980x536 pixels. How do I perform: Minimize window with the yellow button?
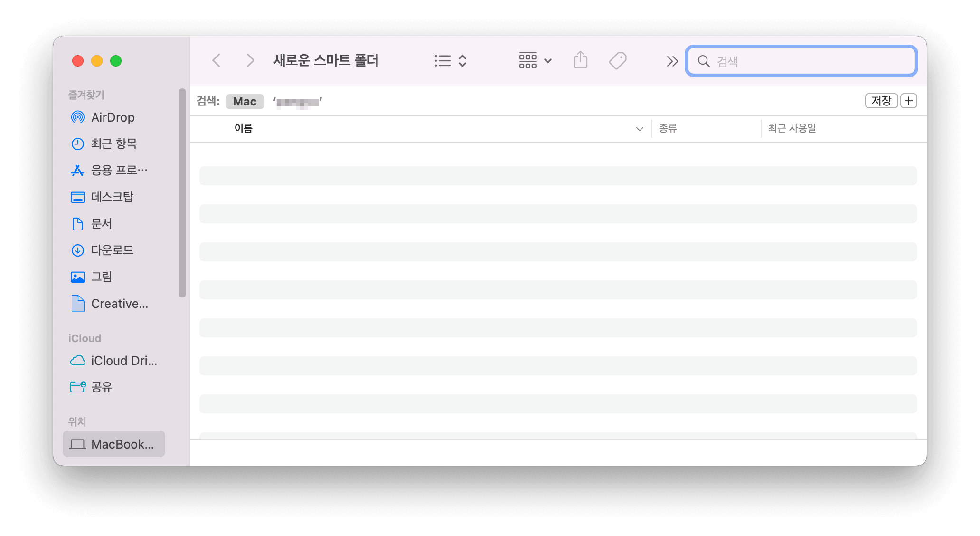click(x=97, y=61)
